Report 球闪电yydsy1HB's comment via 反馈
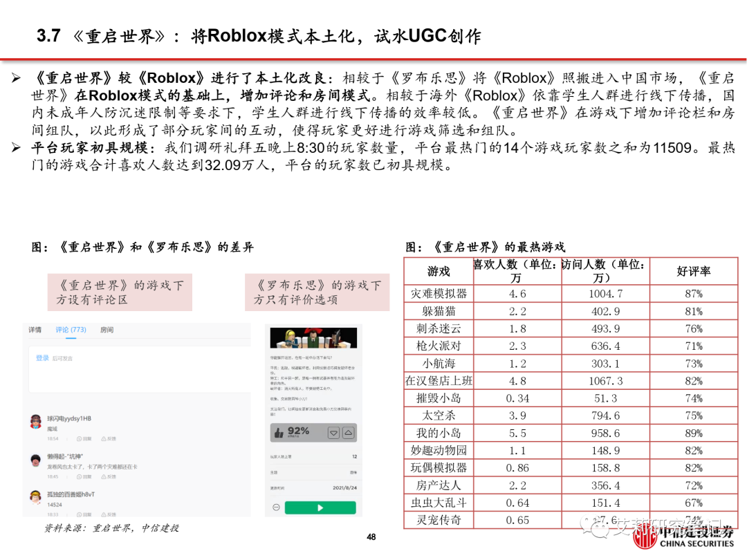This screenshot has width=747, height=560. (x=109, y=438)
